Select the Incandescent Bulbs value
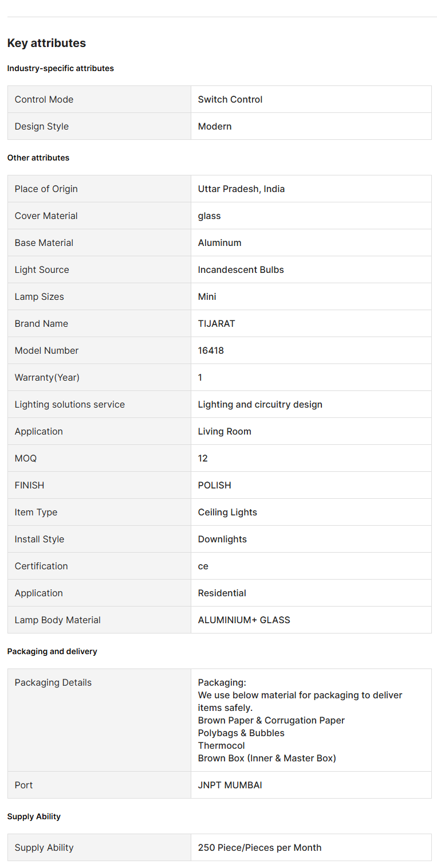 point(241,269)
